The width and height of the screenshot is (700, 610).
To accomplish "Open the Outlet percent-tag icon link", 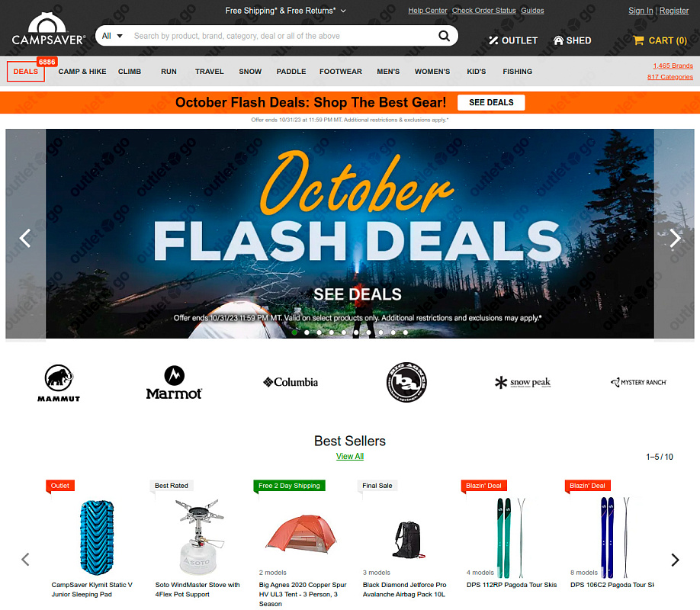I will tap(493, 40).
